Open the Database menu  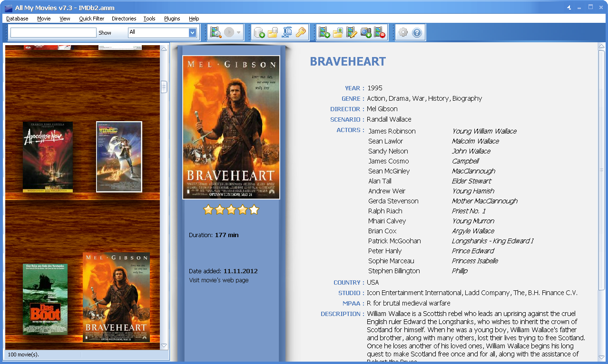[x=17, y=19]
